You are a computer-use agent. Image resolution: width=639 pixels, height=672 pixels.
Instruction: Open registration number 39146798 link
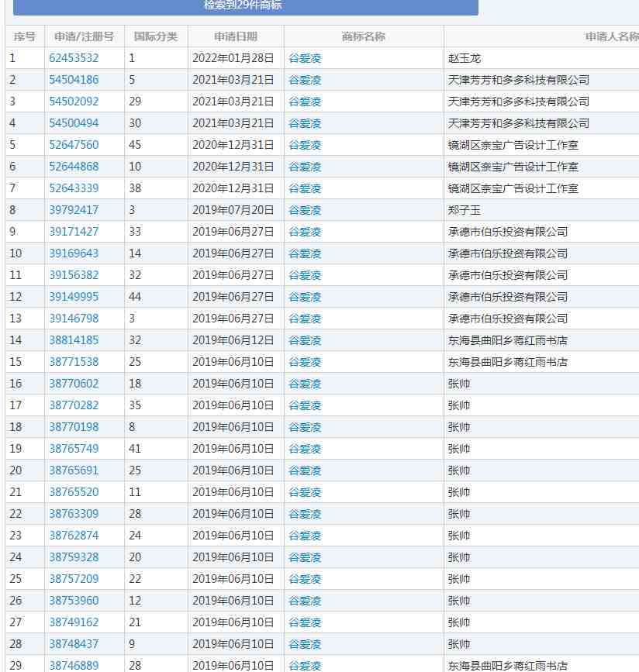coord(74,319)
